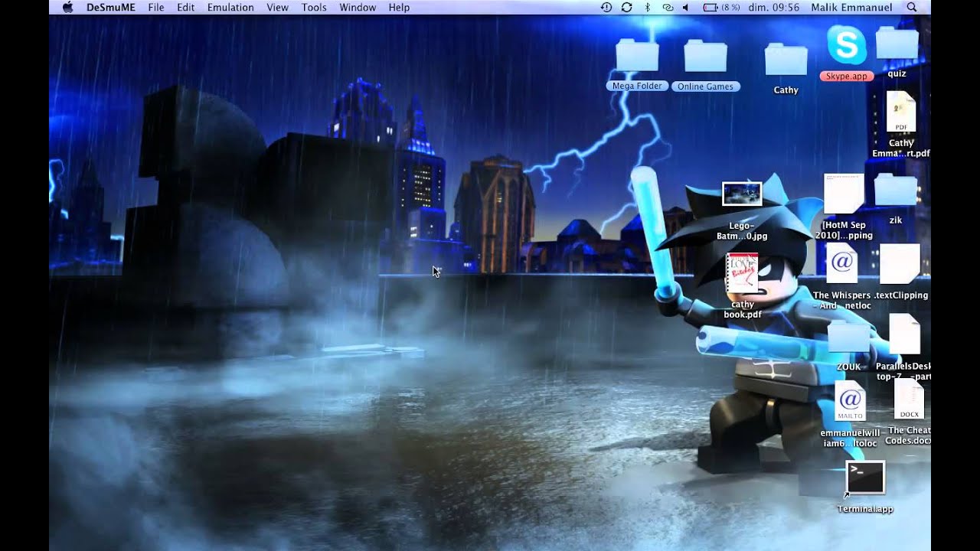
Task: Select the Cathy Emma...rt.pdf file icon
Action: [901, 112]
